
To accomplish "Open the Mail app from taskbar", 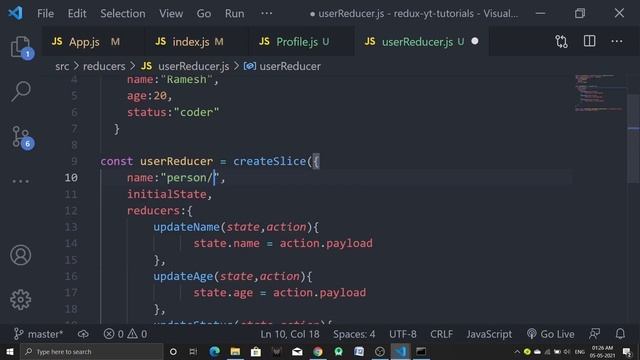I will (297, 351).
